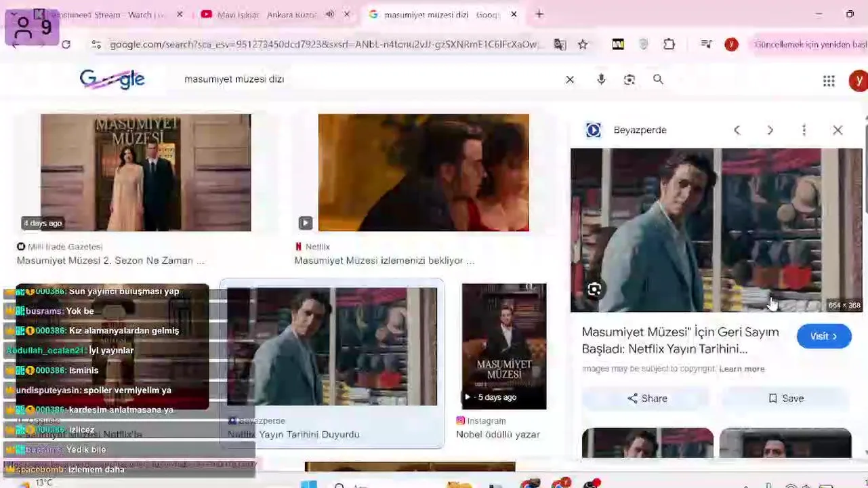Screen dimensions: 868x488
Task: Click the viewer count overlay badge
Action: click(32, 27)
